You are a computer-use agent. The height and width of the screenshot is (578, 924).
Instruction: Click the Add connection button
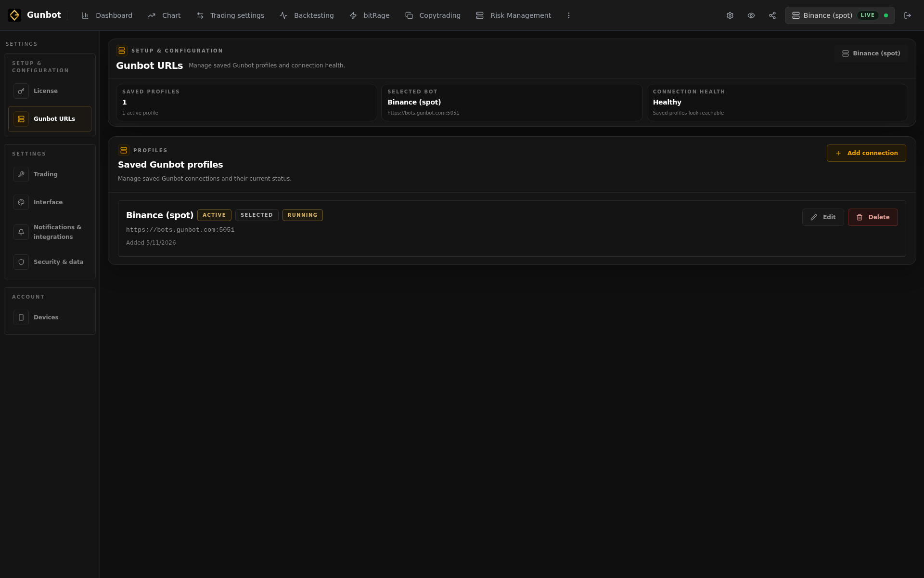point(866,153)
